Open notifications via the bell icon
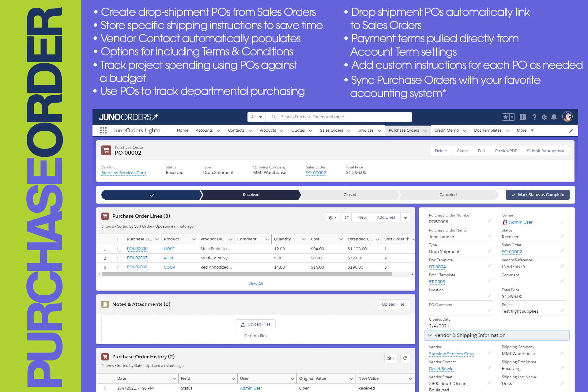This screenshot has width=588, height=392. pos(554,117)
